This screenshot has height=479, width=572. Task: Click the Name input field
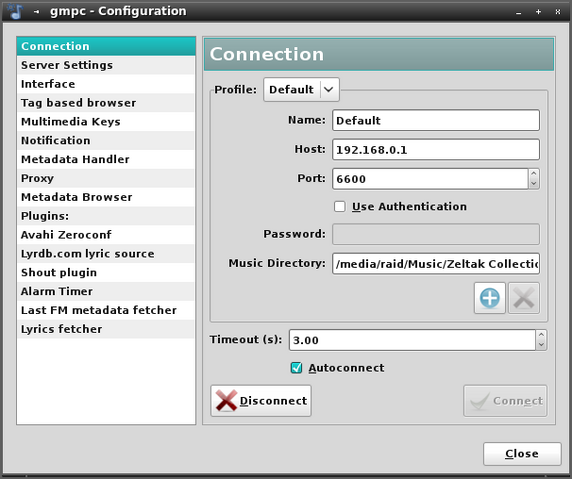pyautogui.click(x=436, y=120)
